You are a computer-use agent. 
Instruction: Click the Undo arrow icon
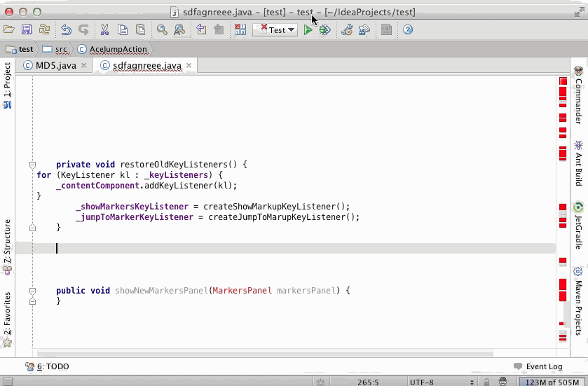pyautogui.click(x=67, y=29)
